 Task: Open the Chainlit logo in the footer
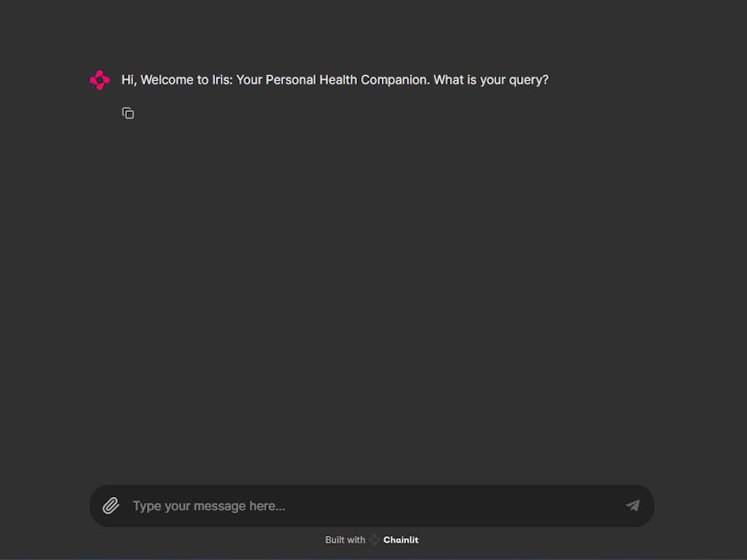click(x=375, y=540)
